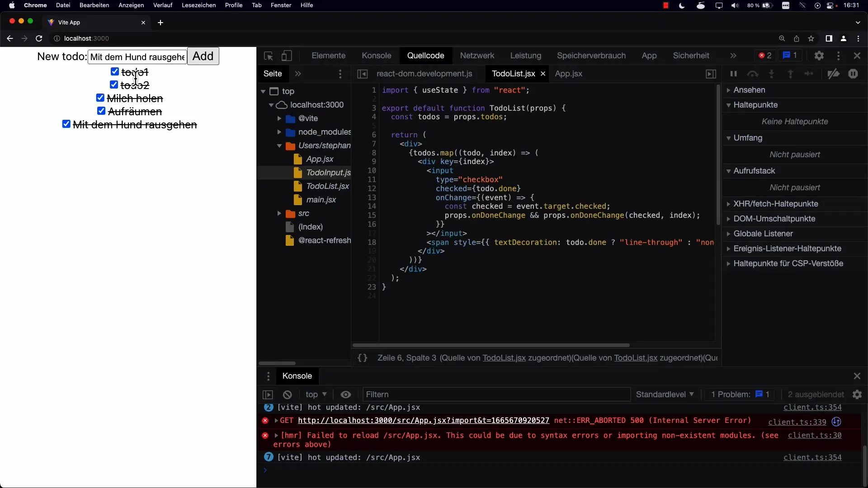Enable the todo1 checkbox
The image size is (868, 488).
click(114, 71)
